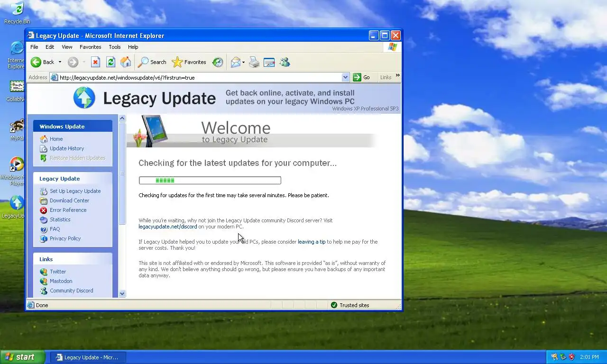Viewport: 607px width, 364px height.
Task: Open the Start menu
Action: point(22,357)
